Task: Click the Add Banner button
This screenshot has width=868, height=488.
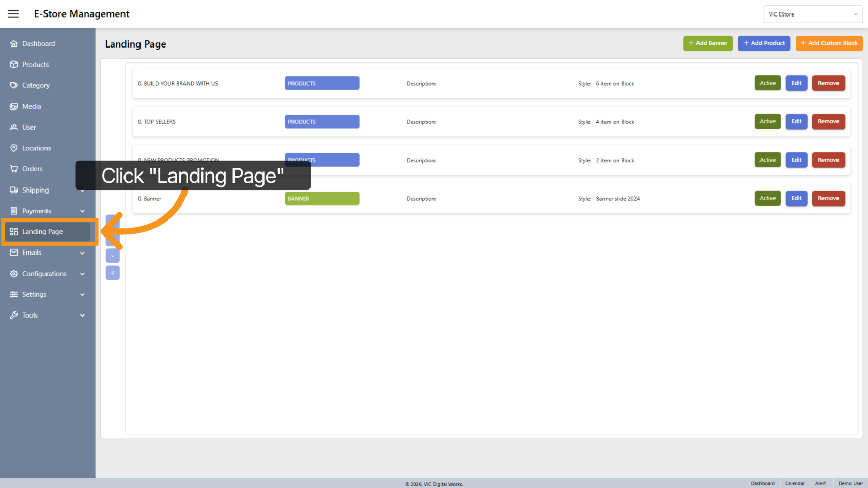Action: pyautogui.click(x=707, y=43)
